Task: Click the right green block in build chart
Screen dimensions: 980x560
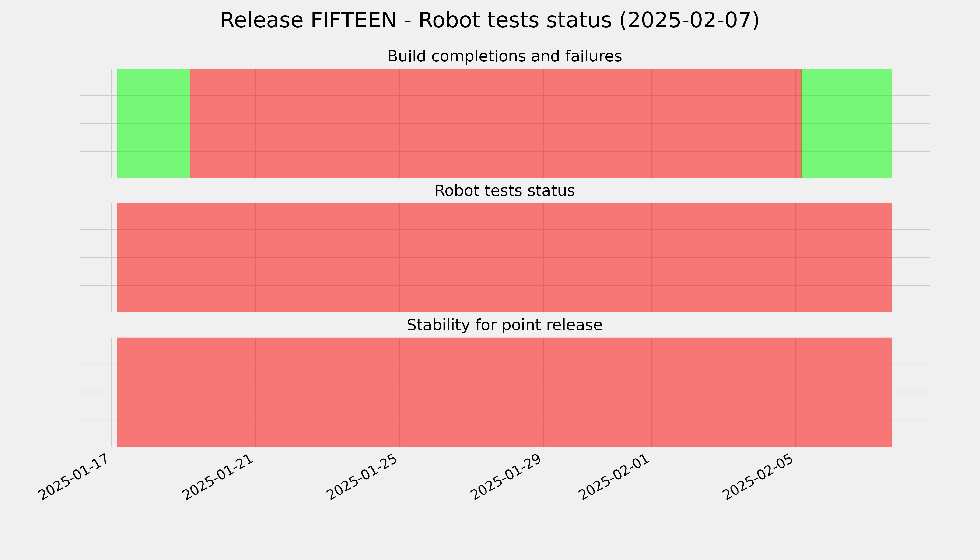Action: coord(847,123)
